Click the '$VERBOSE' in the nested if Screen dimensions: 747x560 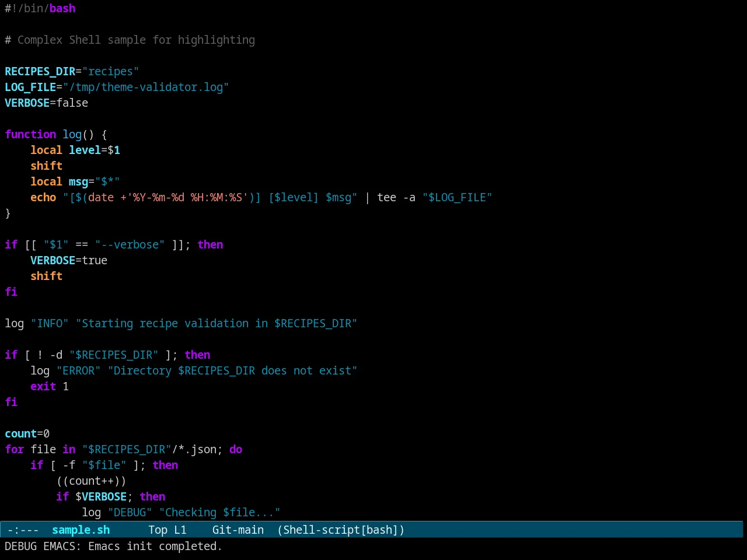101,496
